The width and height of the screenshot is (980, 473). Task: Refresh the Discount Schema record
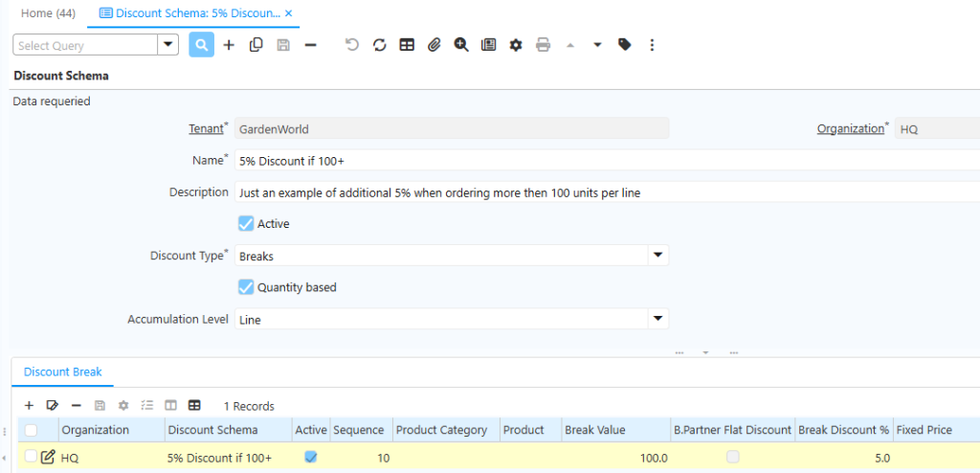[379, 45]
